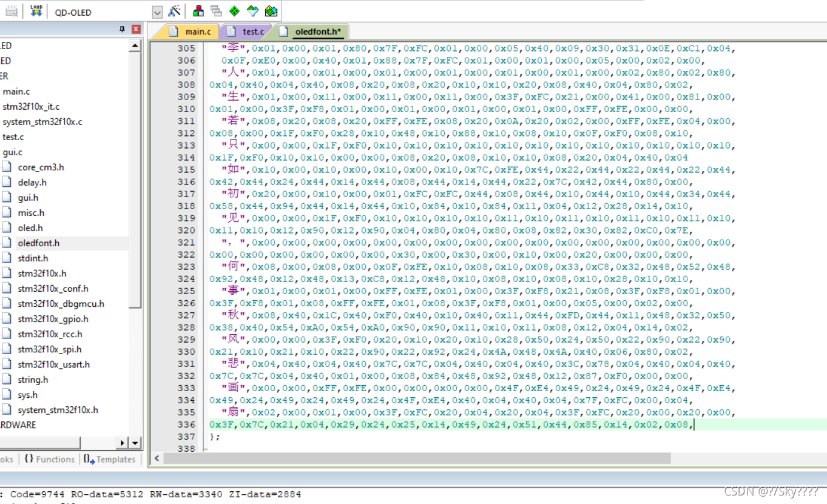Close the Project pane with red X
This screenshot has width=827, height=504.
pyautogui.click(x=136, y=29)
